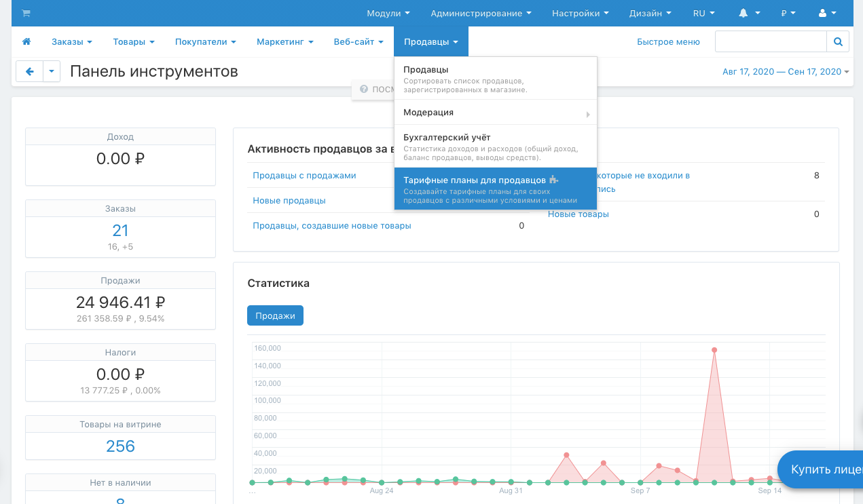Open the Модули dropdown menu
The image size is (863, 504).
388,13
